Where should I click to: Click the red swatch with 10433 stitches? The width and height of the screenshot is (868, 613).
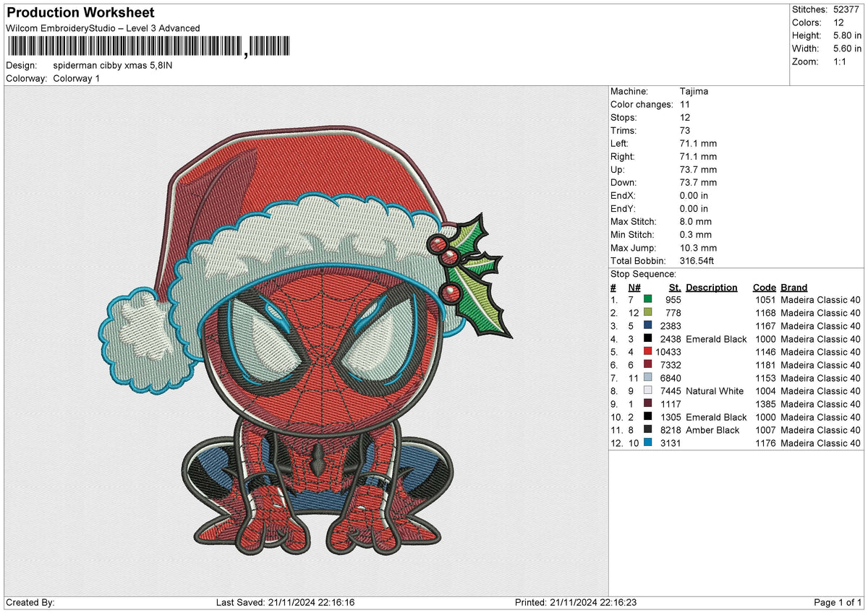point(648,351)
